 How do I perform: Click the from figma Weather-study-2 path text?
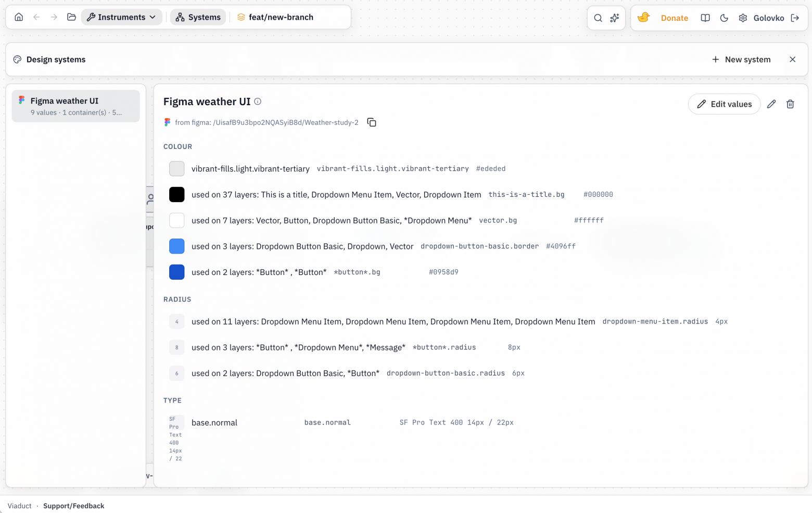(267, 122)
